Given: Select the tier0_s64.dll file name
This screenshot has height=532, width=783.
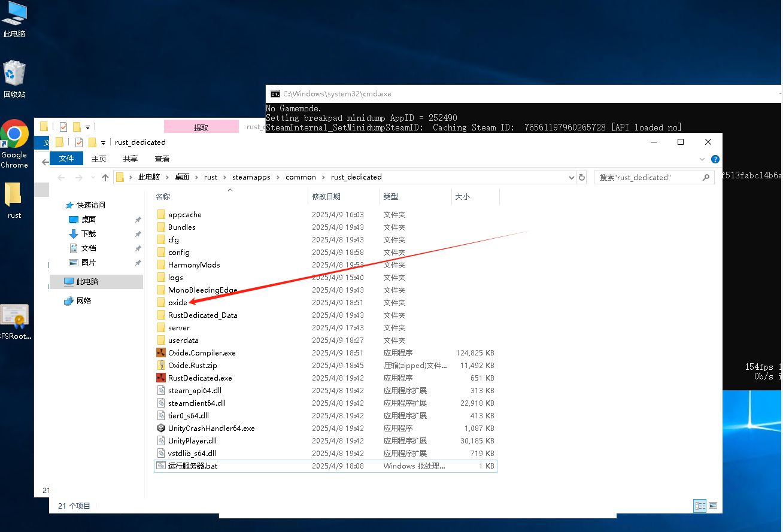Looking at the screenshot, I should click(x=189, y=415).
